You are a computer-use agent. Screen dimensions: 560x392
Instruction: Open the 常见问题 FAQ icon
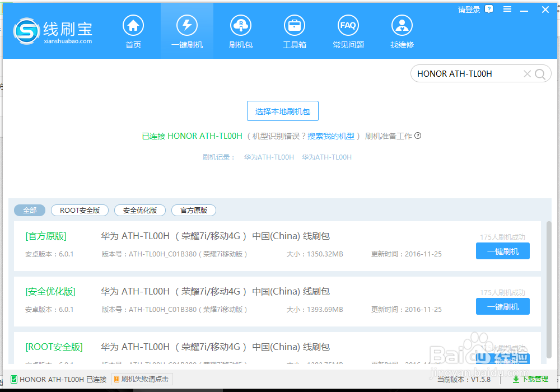(348, 32)
